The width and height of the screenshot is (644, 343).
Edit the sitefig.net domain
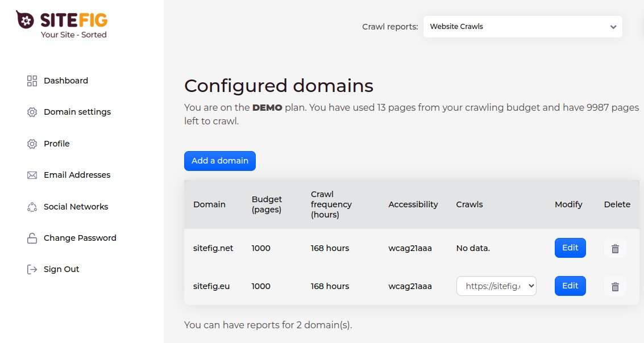[570, 248]
